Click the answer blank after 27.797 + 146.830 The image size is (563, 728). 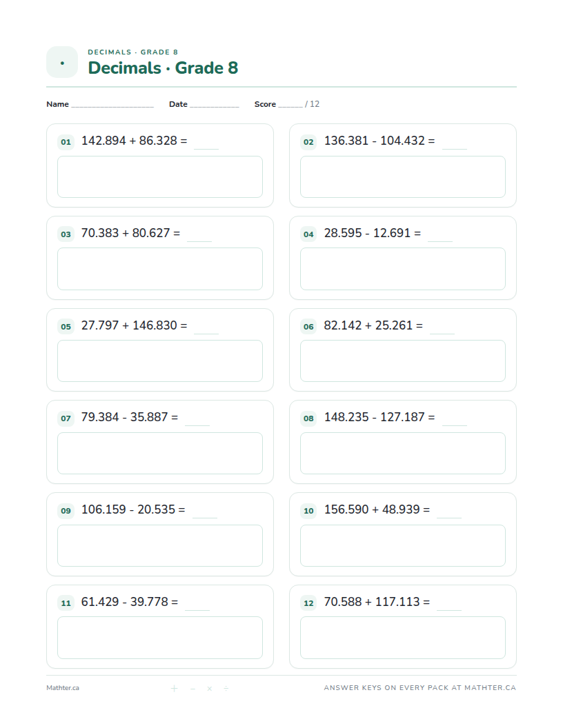click(x=206, y=333)
